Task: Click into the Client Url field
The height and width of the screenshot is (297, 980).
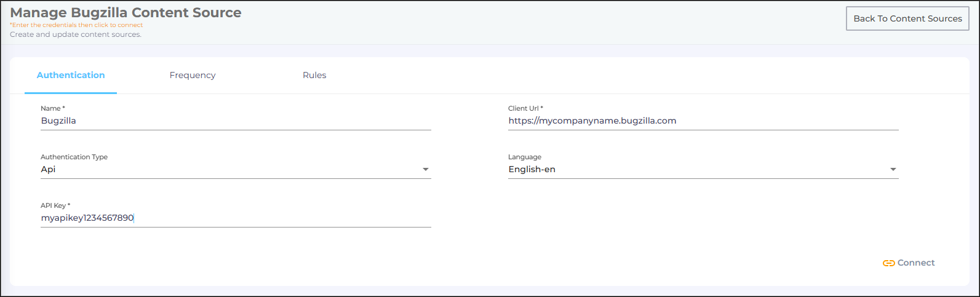Action: (703, 121)
